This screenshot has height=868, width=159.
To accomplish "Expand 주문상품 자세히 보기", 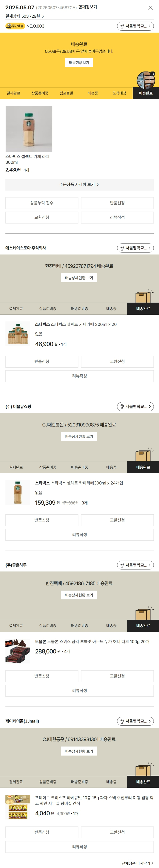I will (x=79, y=184).
